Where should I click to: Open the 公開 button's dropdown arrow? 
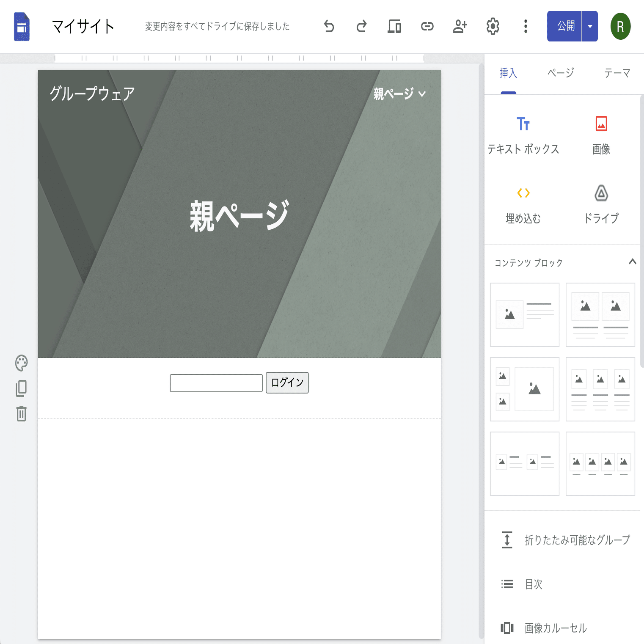point(589,26)
